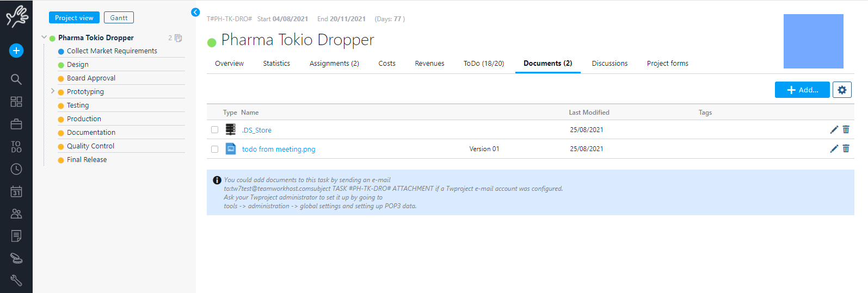Collapse the project tree side panel
The image size is (868, 293).
tap(195, 12)
